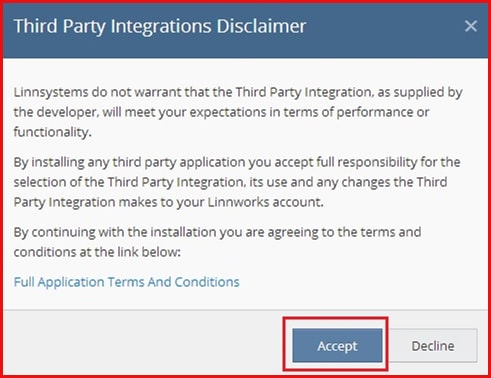Click the blue dialog header bar
The width and height of the screenshot is (491, 378).
coord(245,31)
